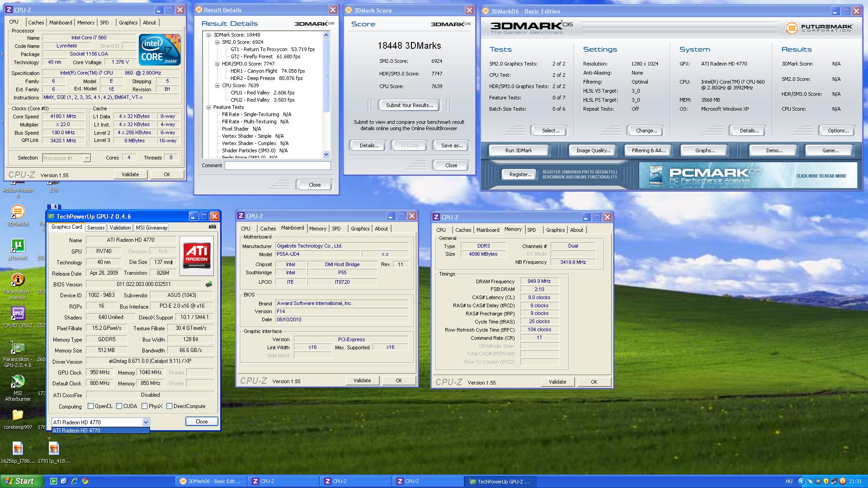Click the Start button

click(22, 481)
